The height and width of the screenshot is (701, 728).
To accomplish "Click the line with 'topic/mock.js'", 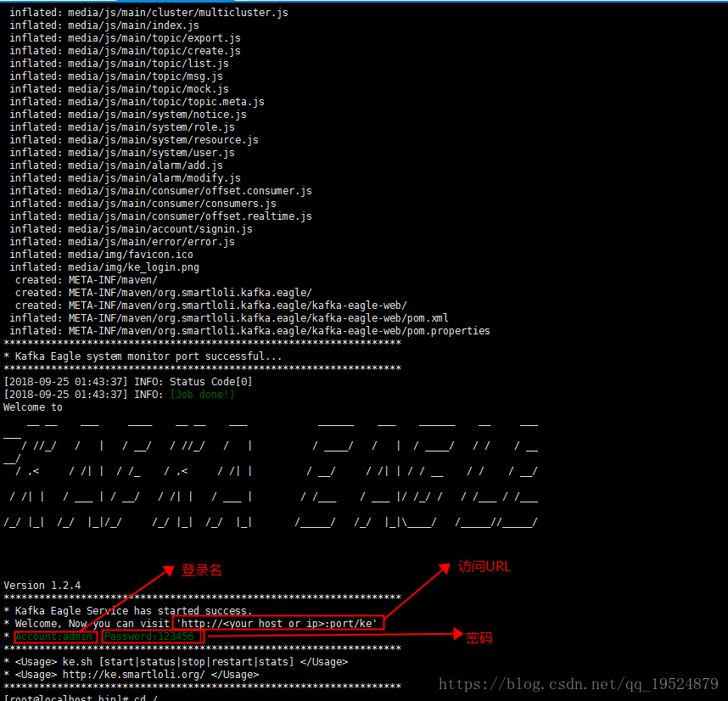I will 119,88.
